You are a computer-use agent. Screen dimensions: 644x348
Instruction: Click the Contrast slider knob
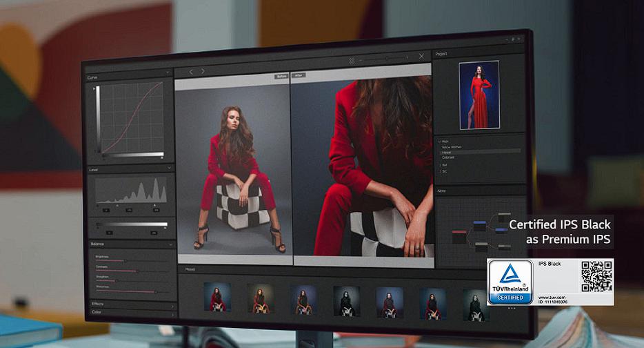(x=137, y=271)
